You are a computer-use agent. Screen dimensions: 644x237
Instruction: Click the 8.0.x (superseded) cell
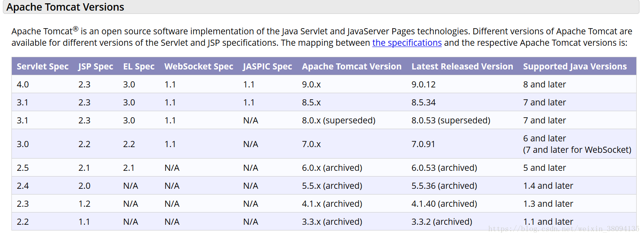pyautogui.click(x=339, y=121)
